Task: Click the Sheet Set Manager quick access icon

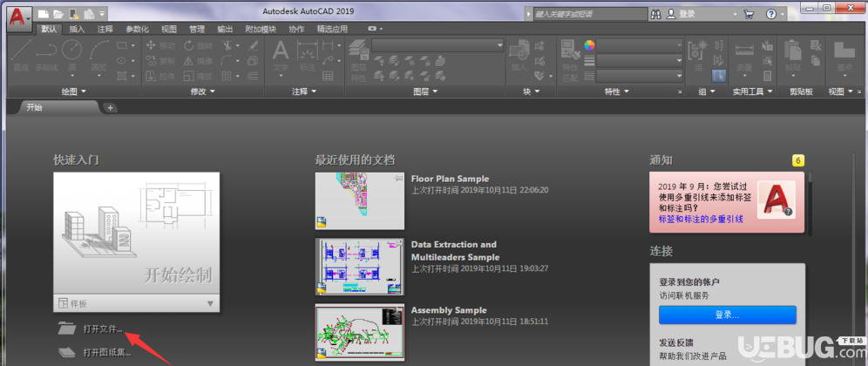Action: point(88,13)
